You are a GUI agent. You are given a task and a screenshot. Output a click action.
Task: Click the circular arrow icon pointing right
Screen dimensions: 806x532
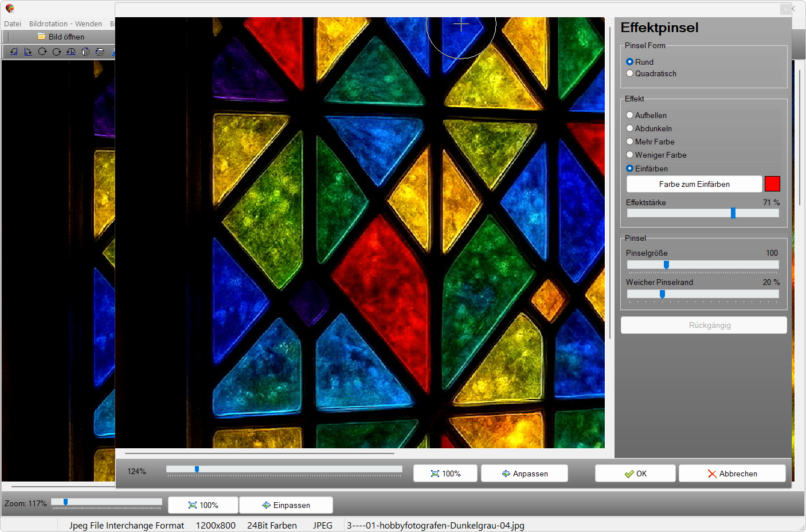(x=42, y=52)
